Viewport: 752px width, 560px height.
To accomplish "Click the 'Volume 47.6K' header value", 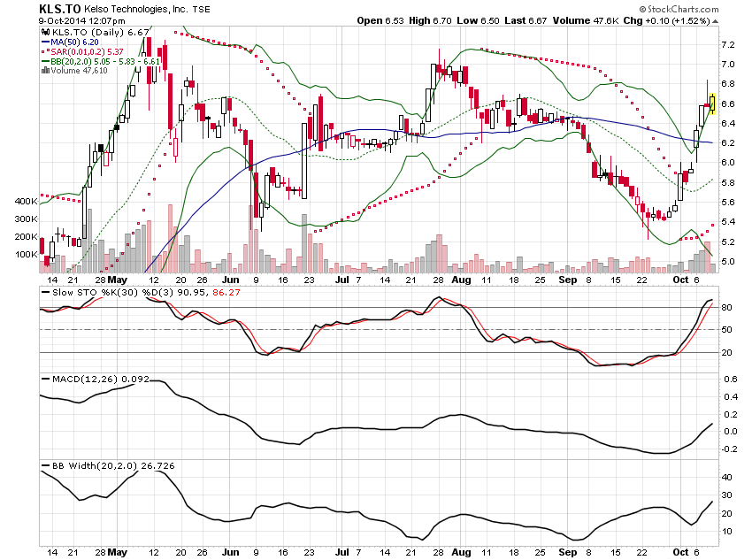I will coord(586,21).
